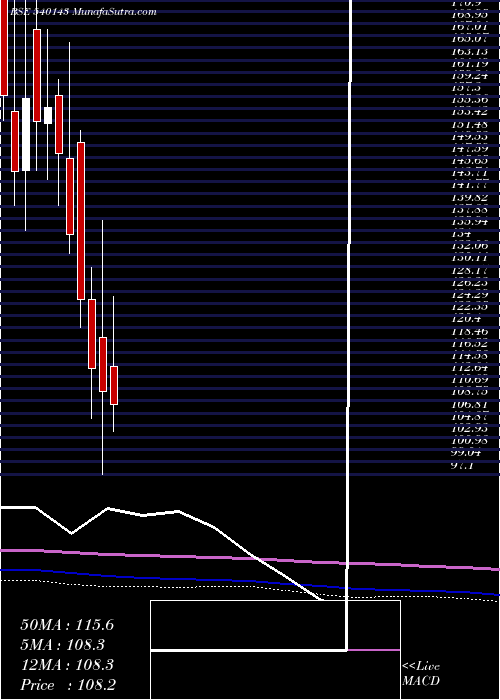
Task: Click the 'BSE 540145 MunafaSutra.com' chart title
Action: 83,12
